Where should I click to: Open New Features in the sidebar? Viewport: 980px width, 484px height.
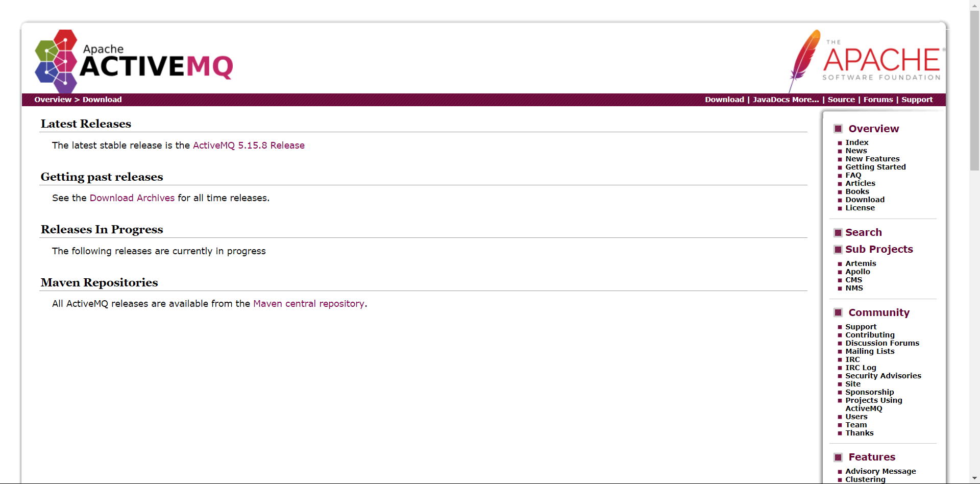[x=872, y=159]
